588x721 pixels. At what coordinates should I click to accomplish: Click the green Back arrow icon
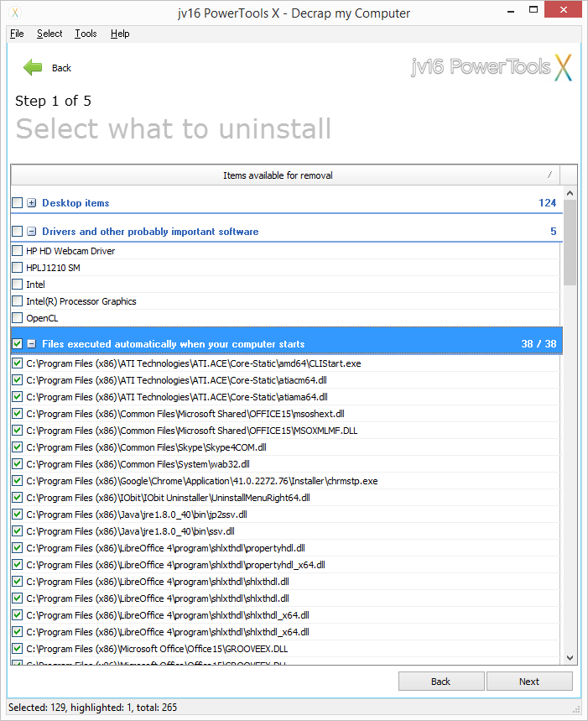pyautogui.click(x=33, y=68)
